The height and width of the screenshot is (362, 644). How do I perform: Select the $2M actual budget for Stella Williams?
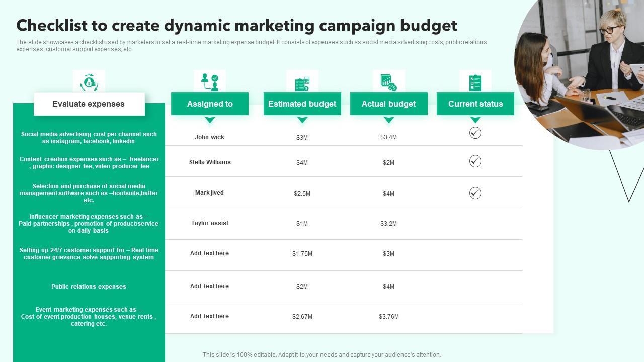(x=388, y=163)
